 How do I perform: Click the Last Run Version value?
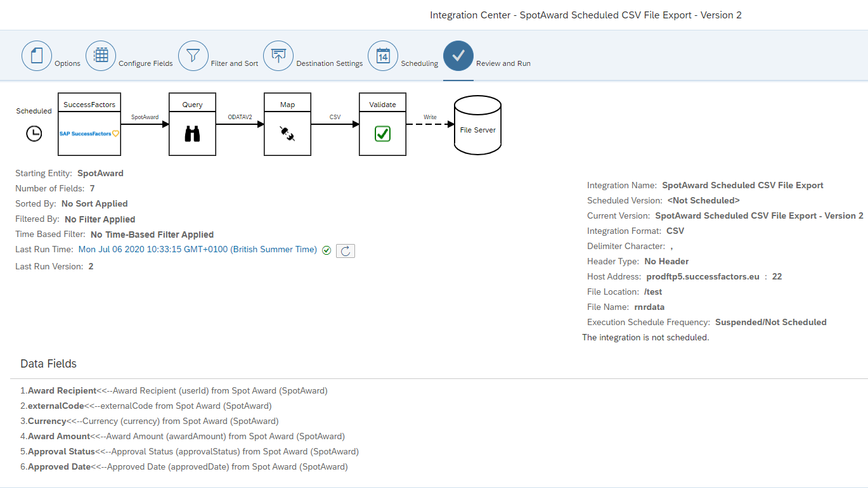pyautogui.click(x=91, y=266)
